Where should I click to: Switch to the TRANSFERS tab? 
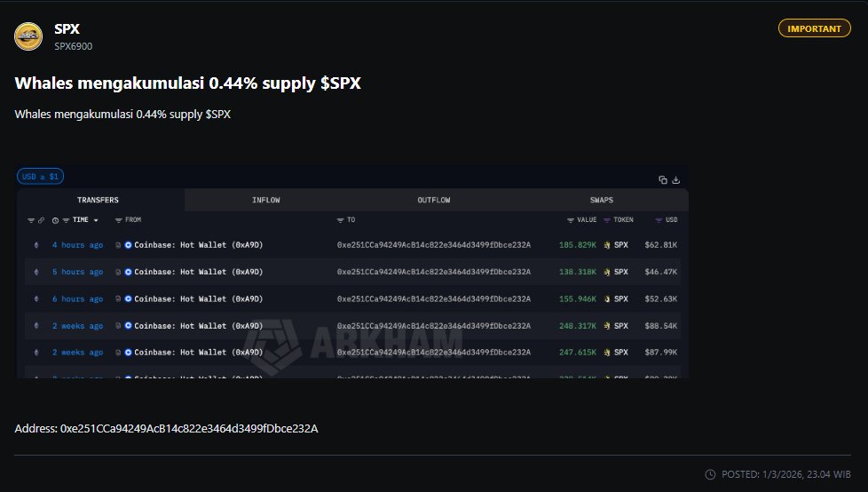coord(98,200)
